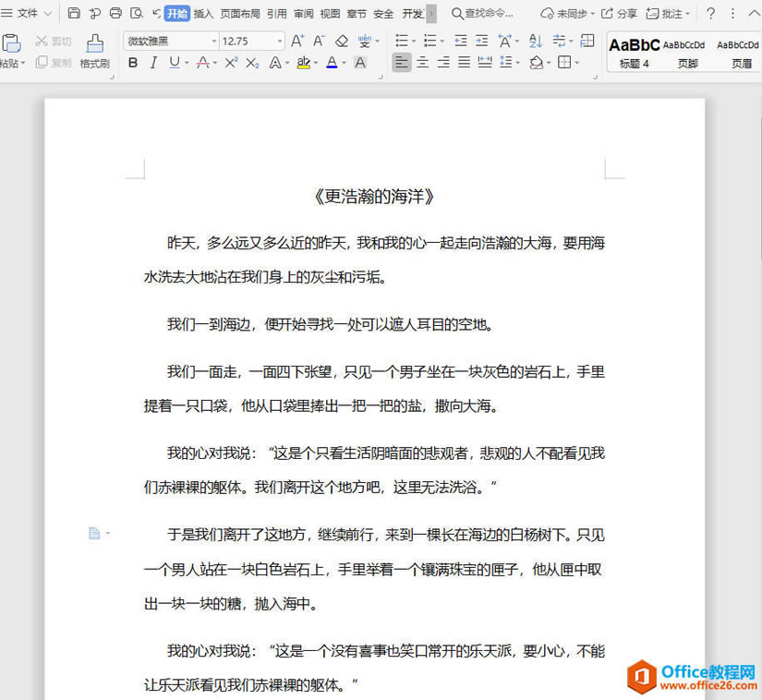Click the phonetic guide (wén) icon
Screen dimensions: 762x700
tap(365, 42)
